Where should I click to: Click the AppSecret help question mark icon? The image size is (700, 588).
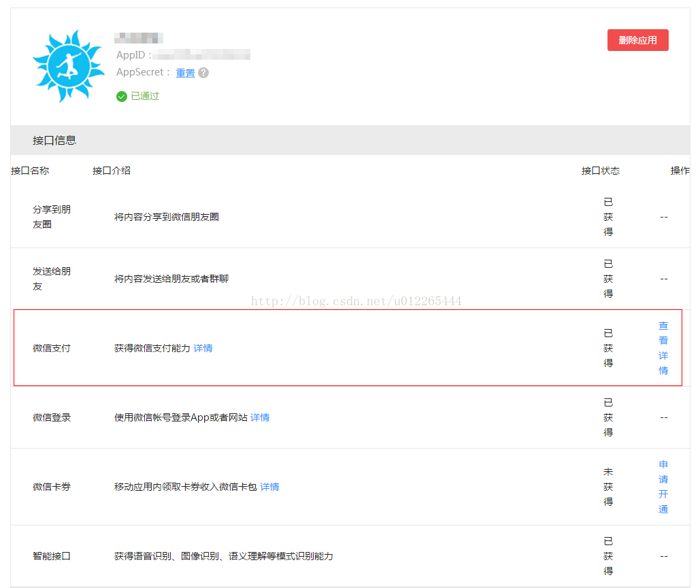(x=203, y=73)
